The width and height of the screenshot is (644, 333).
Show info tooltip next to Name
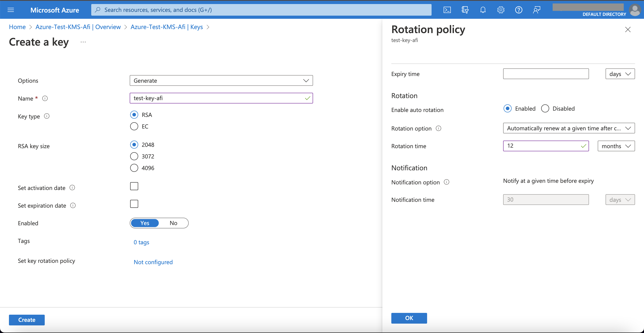45,98
